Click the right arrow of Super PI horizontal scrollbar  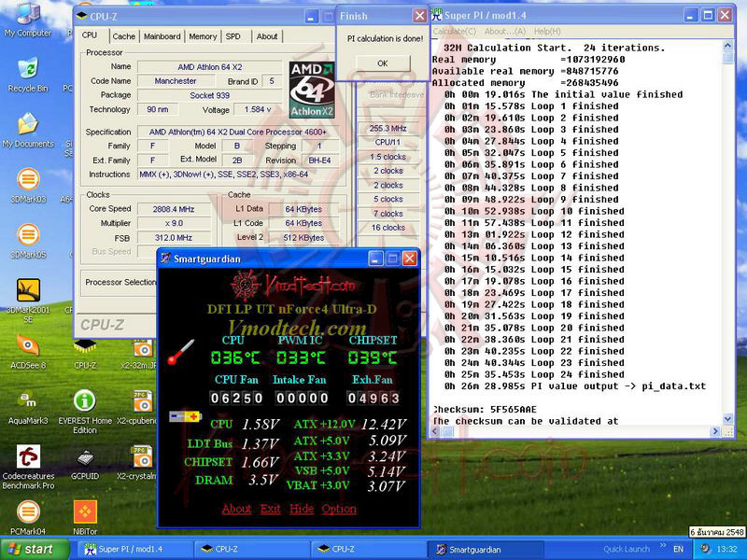point(715,431)
